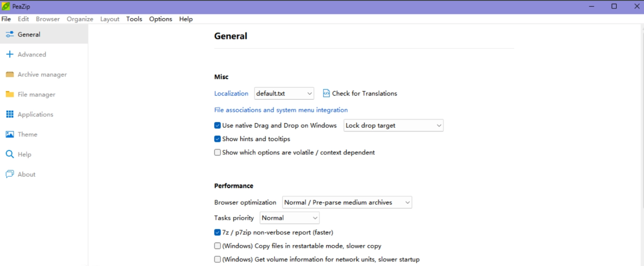Switch to File manager settings

(x=44, y=94)
